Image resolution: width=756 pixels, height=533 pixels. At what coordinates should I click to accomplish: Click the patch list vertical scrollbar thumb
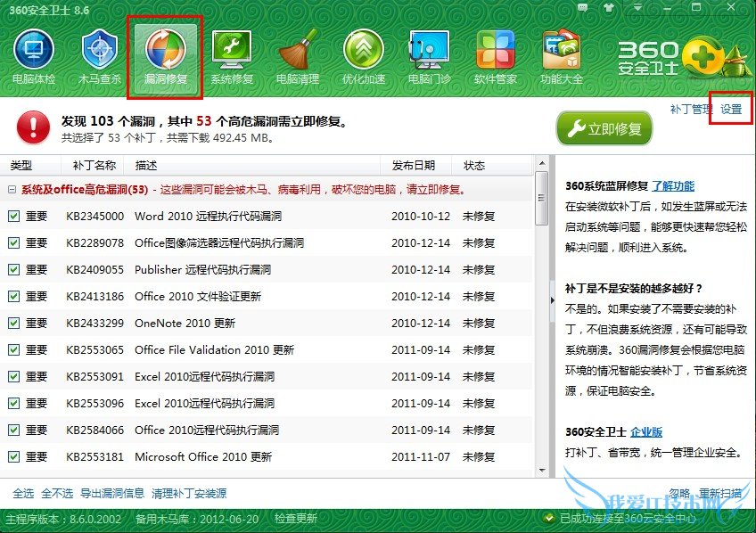pos(540,196)
